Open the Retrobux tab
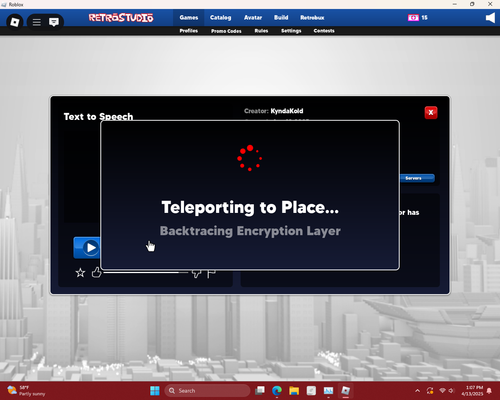The width and height of the screenshot is (500, 400). pos(312,18)
